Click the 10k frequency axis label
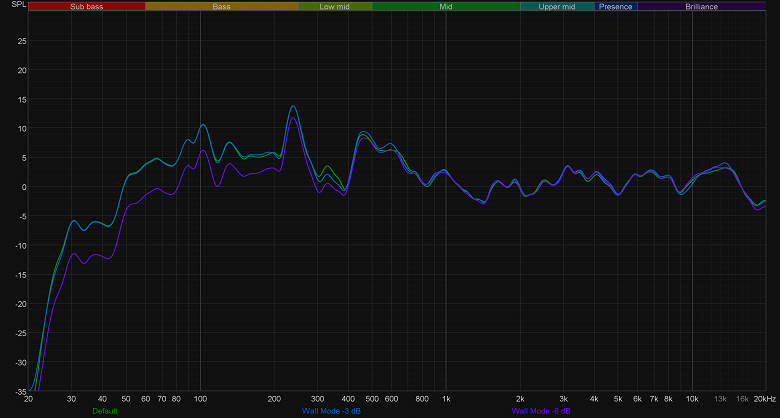780x418 pixels. pos(692,399)
